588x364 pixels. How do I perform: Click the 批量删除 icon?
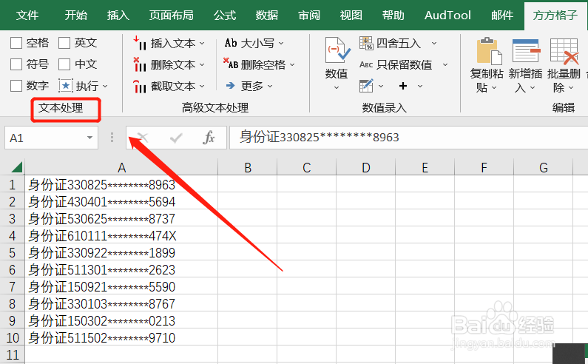564,51
